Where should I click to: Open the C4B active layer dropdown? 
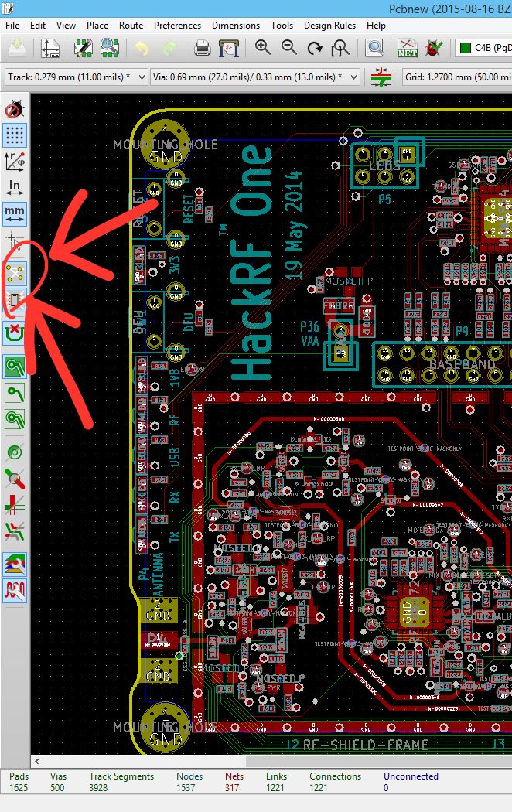483,48
